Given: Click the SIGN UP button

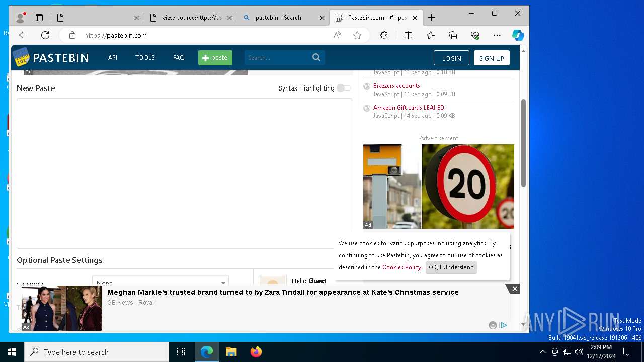Looking at the screenshot, I should (x=492, y=58).
